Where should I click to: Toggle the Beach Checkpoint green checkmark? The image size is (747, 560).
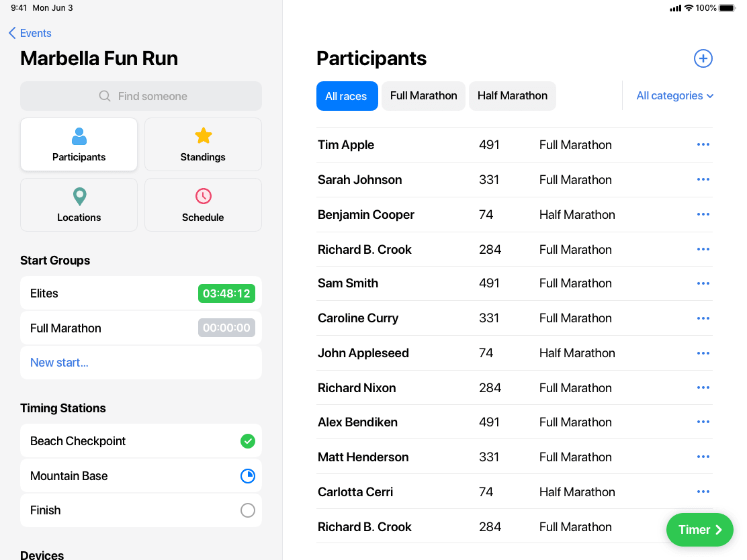pyautogui.click(x=247, y=441)
